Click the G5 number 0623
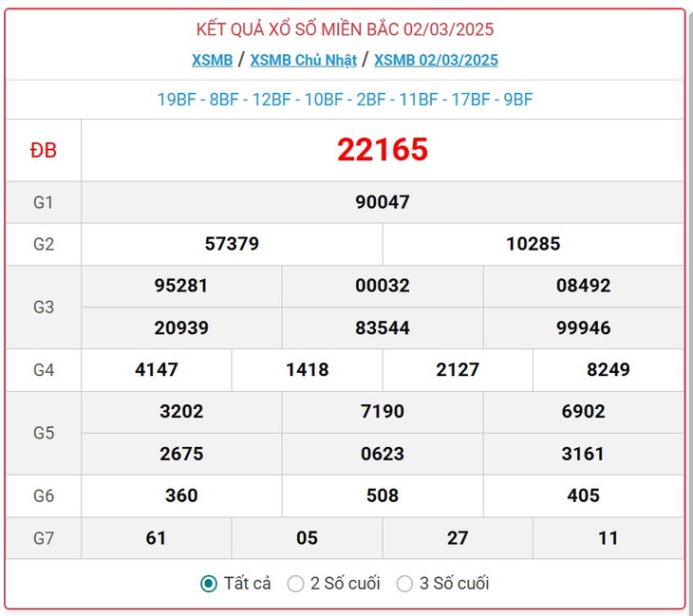 point(383,454)
